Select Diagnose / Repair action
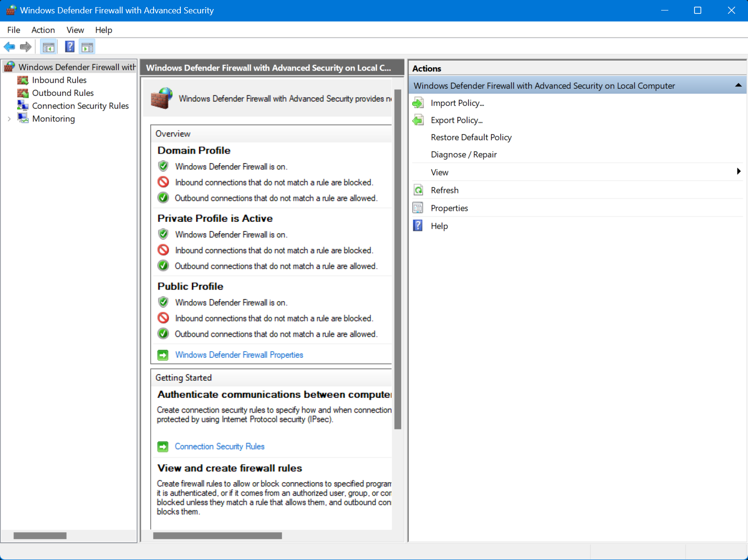Screen dimensions: 748x560 click(x=464, y=155)
